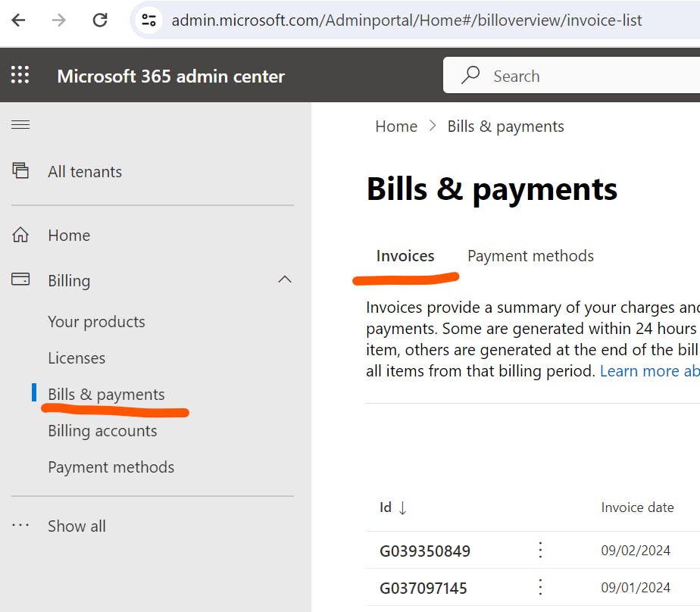Sort by the Id column header
Image resolution: width=700 pixels, height=612 pixels.
click(x=386, y=507)
